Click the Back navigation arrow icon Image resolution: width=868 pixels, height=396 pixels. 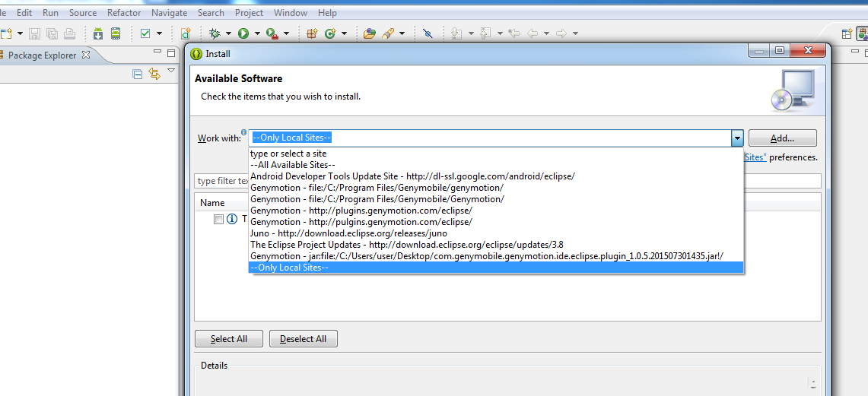point(533,33)
